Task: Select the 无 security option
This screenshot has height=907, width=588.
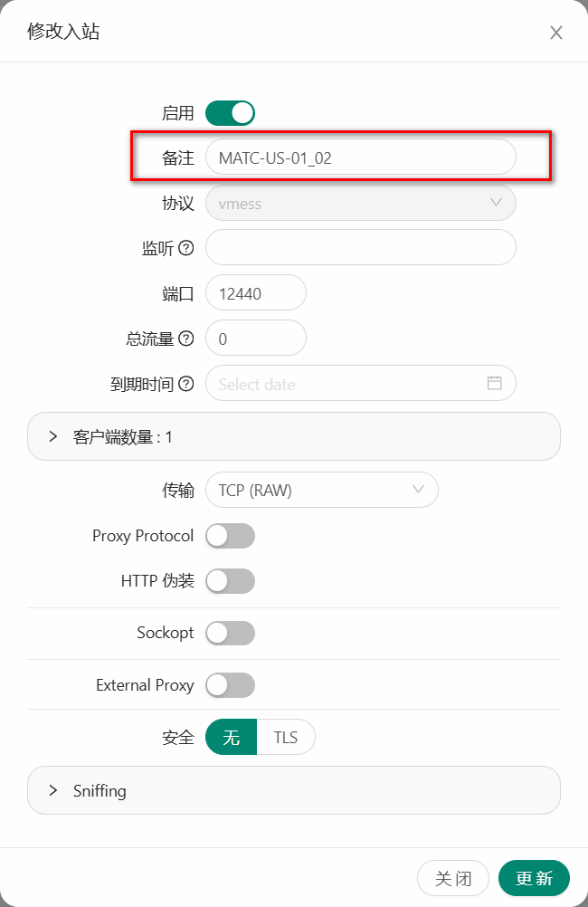Action: point(232,738)
